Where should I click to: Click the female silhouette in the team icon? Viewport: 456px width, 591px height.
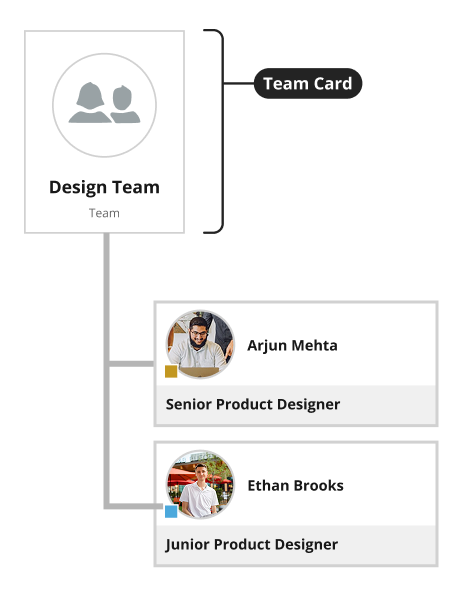90,103
